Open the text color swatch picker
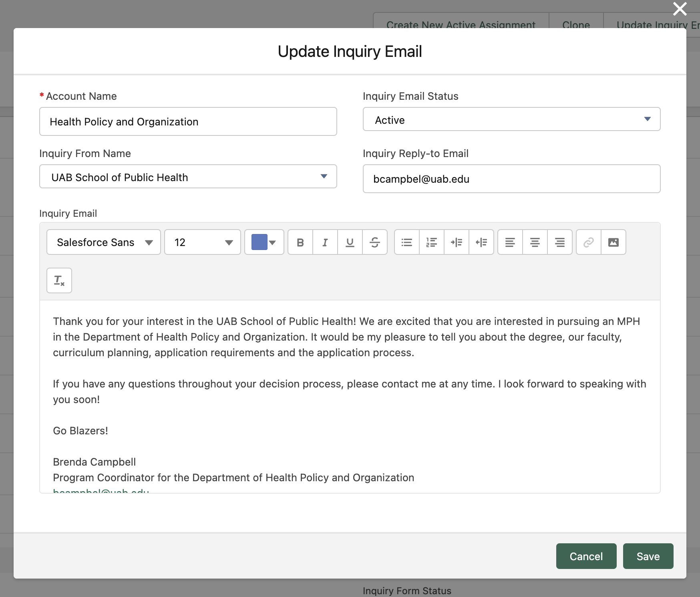This screenshot has height=597, width=700. tap(264, 242)
